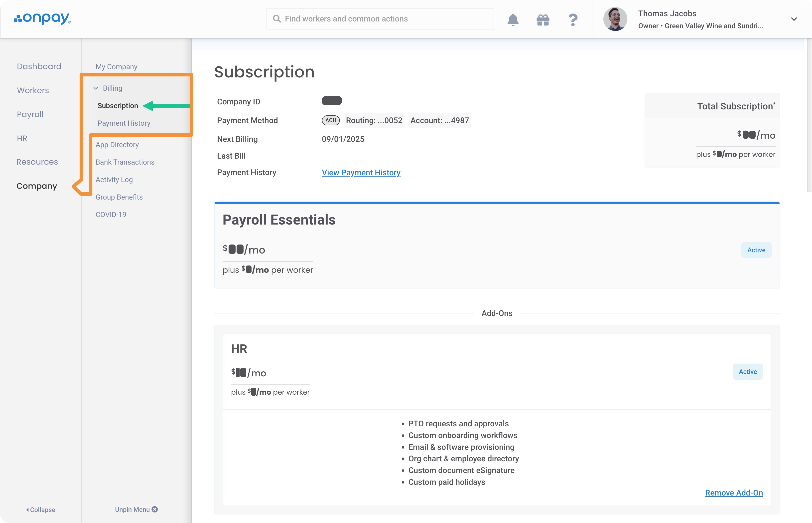Viewport: 812px width, 523px height.
Task: Click the View Payment History link
Action: tap(361, 173)
